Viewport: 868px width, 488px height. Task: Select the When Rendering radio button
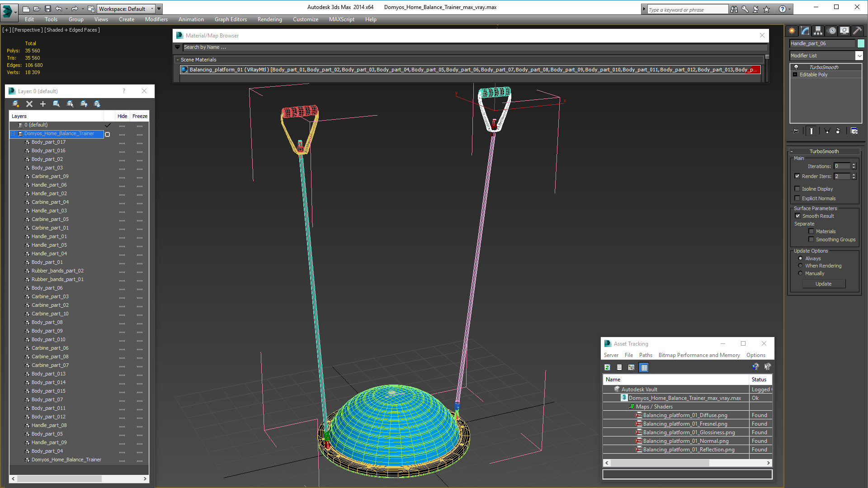point(800,266)
